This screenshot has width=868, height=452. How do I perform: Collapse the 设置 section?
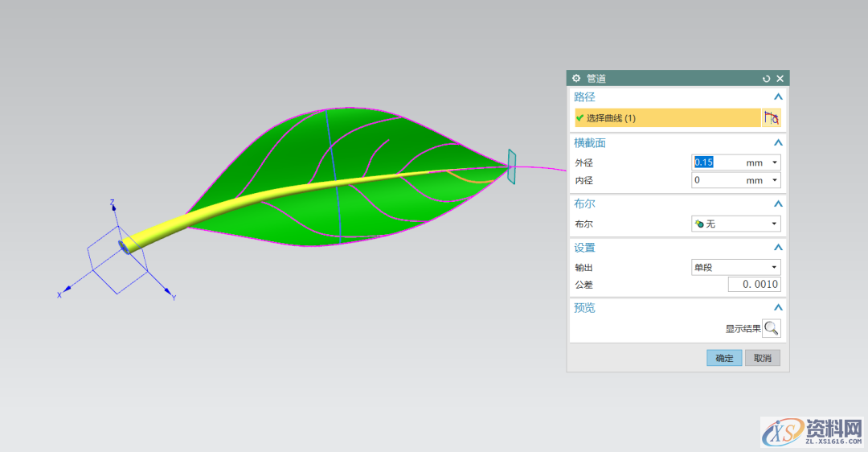[x=777, y=248]
